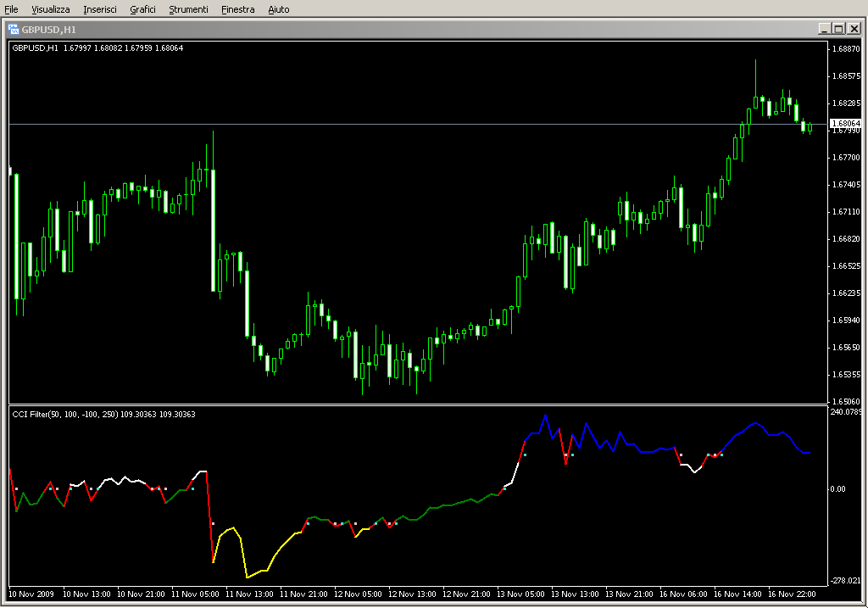The width and height of the screenshot is (868, 608).
Task: Click the 0.00 indicator scale value
Action: pos(837,489)
